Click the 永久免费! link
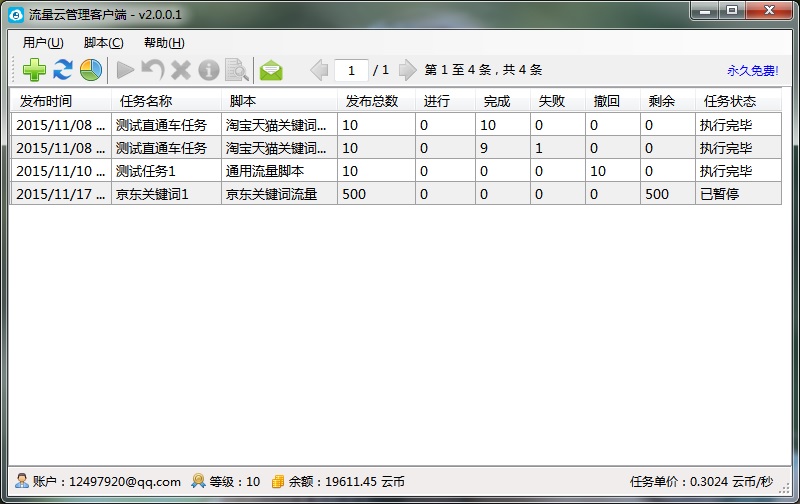 pos(753,71)
